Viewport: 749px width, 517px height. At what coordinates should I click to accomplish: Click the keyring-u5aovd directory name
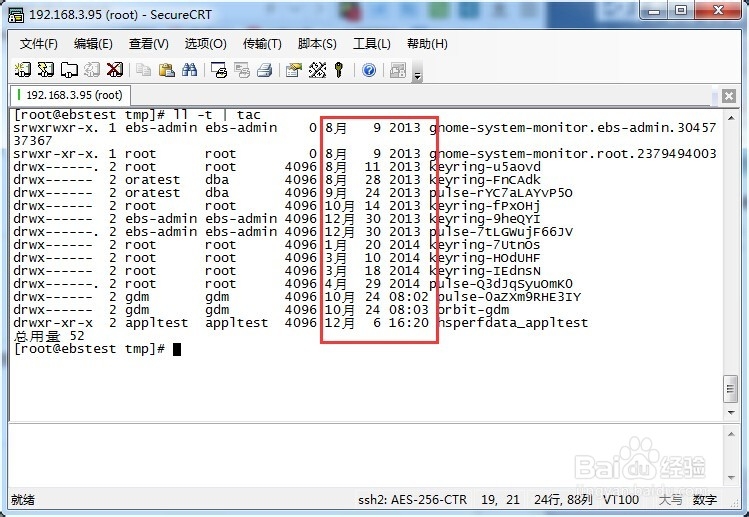tap(485, 167)
